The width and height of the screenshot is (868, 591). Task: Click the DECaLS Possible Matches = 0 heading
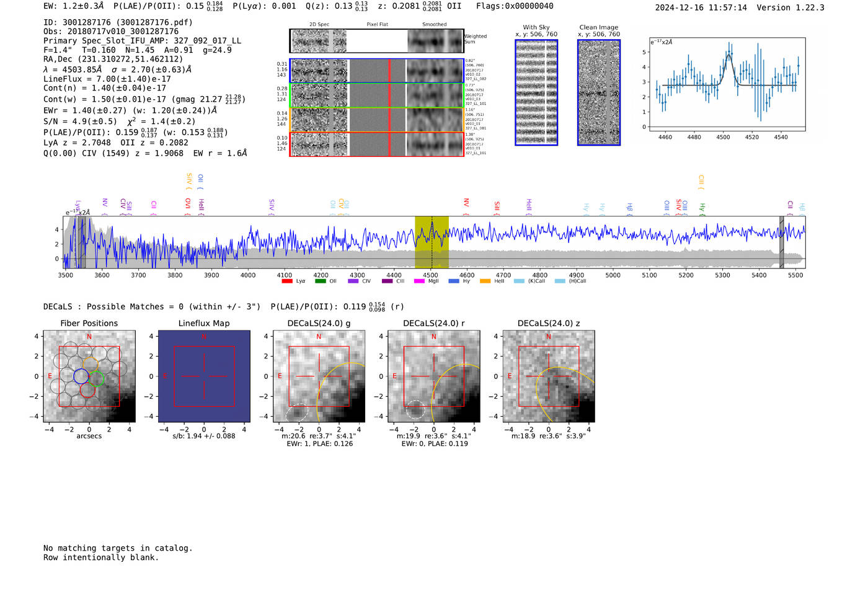click(x=152, y=307)
